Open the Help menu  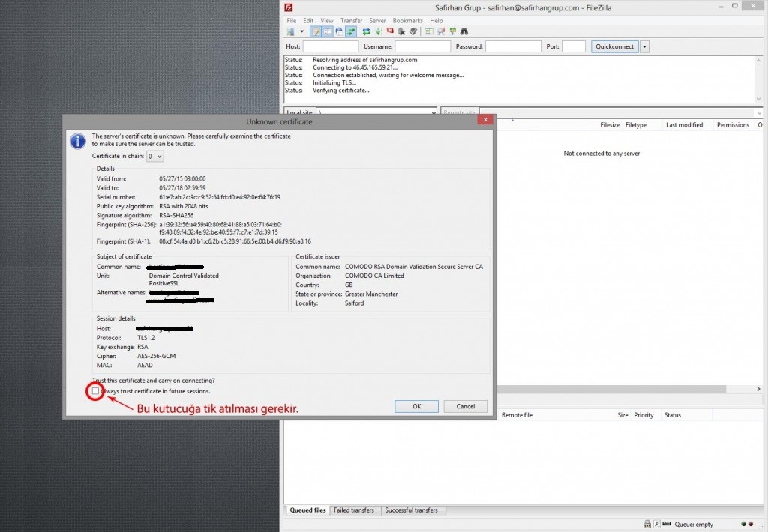coord(436,20)
